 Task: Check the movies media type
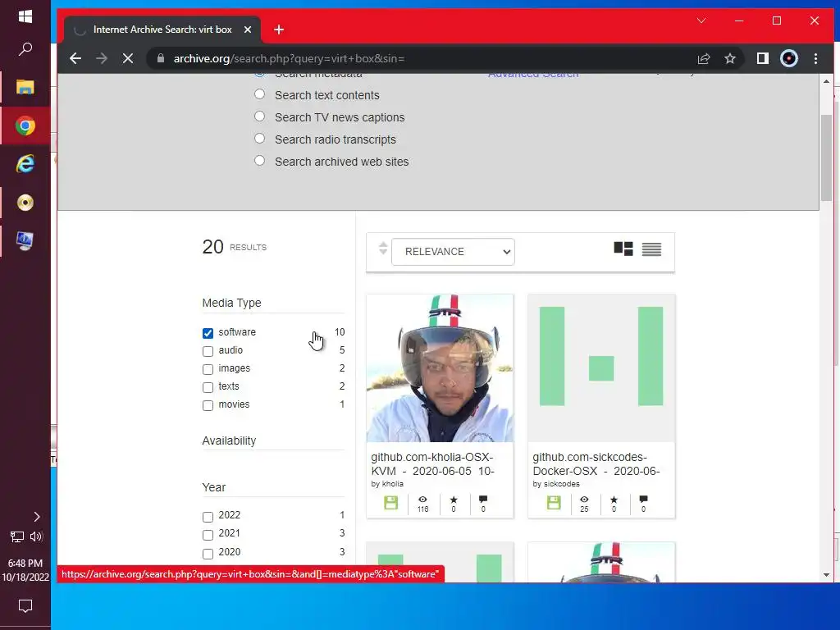(x=208, y=405)
